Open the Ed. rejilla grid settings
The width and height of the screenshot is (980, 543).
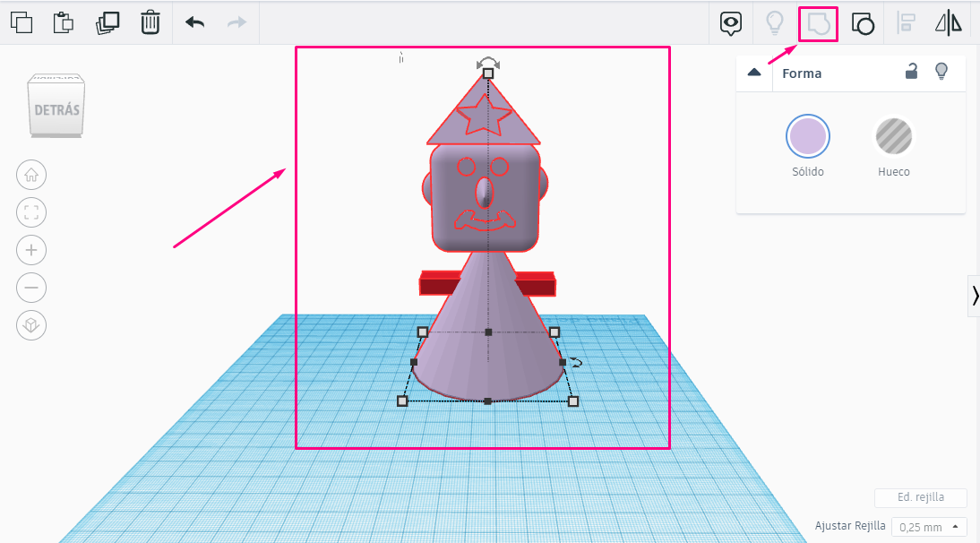(x=921, y=497)
